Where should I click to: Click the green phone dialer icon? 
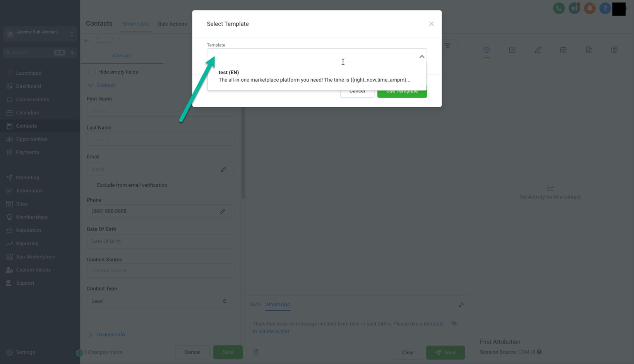click(x=559, y=8)
